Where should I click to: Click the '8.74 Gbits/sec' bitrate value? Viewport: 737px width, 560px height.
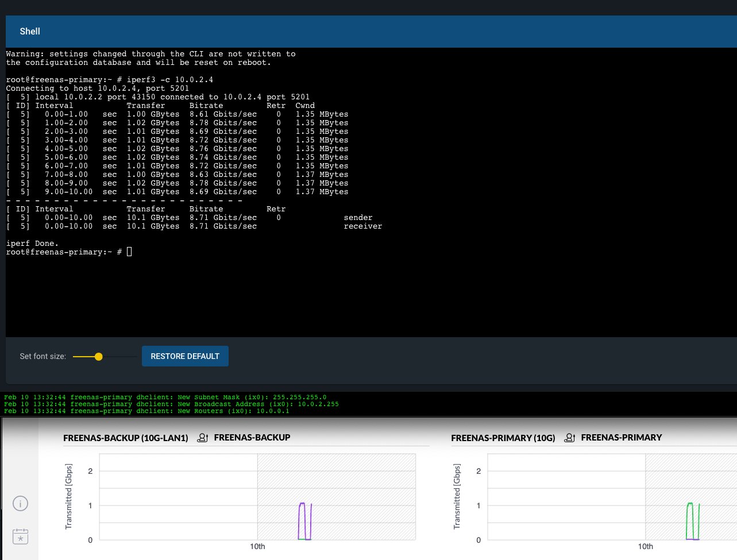(x=223, y=157)
